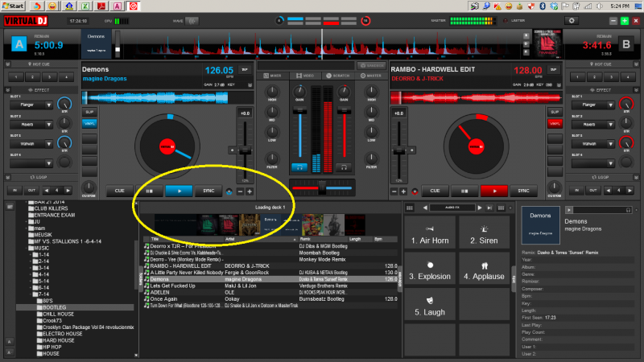The width and height of the screenshot is (644, 362).
Task: Click deck A GAIN knob
Action: tap(299, 92)
